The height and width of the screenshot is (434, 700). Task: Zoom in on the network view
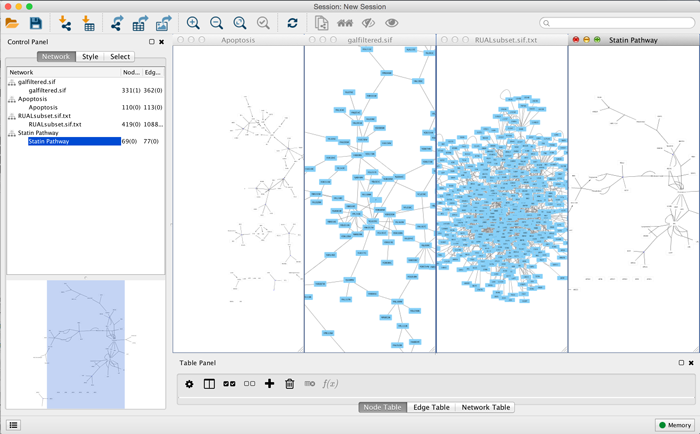click(x=193, y=23)
